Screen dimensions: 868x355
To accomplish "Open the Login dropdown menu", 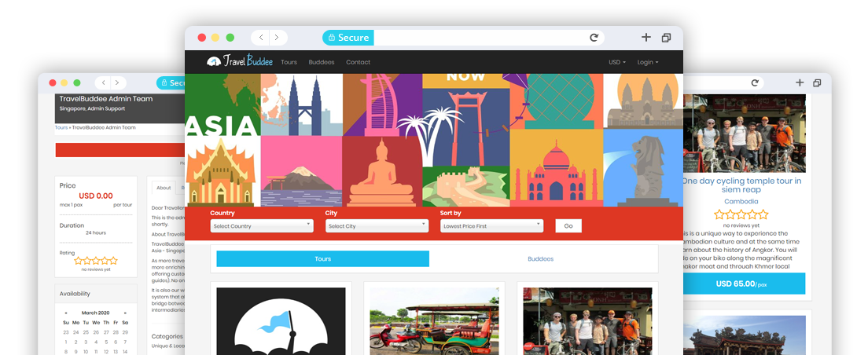I will click(648, 63).
